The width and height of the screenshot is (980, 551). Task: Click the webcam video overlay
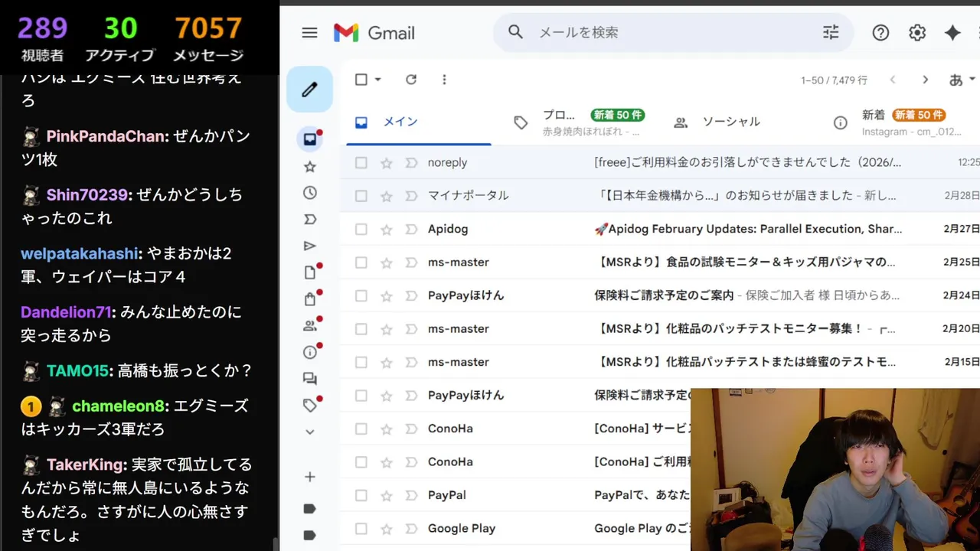(835, 469)
